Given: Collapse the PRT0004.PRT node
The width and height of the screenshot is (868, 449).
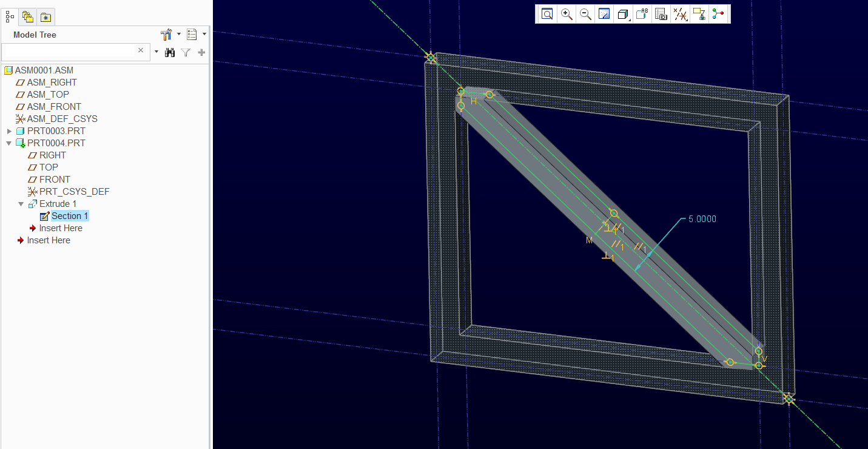Looking at the screenshot, I should (x=9, y=143).
